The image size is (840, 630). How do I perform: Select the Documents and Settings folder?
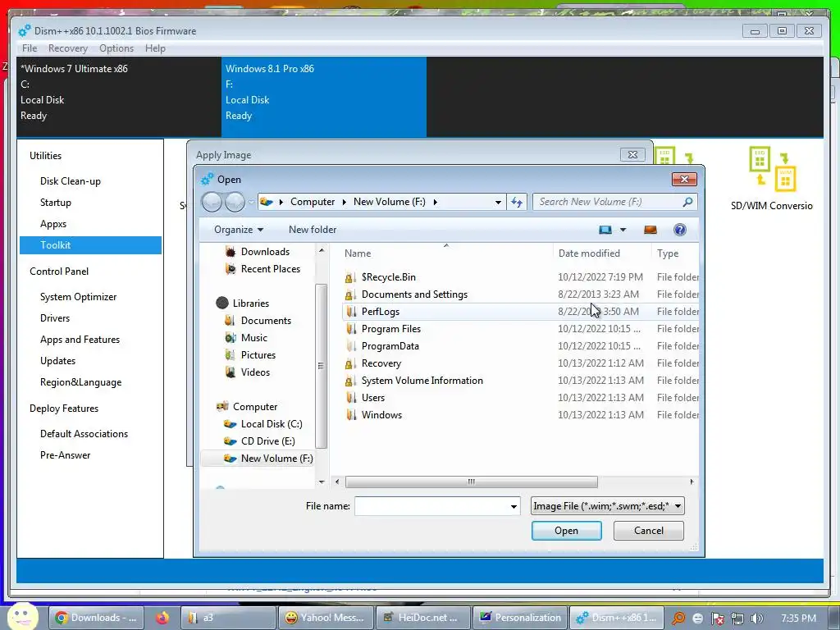click(414, 294)
